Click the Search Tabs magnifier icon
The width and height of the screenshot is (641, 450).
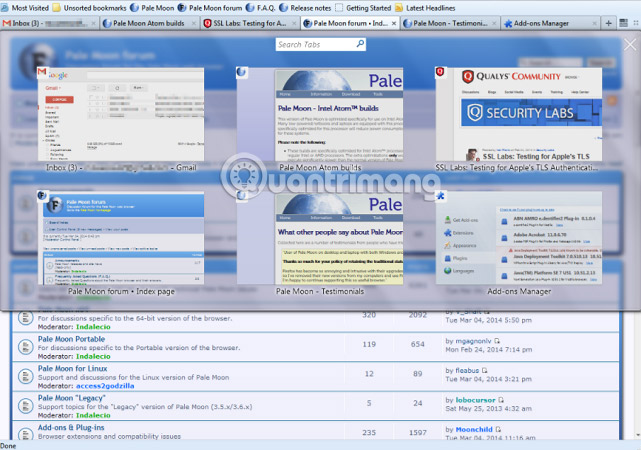359,45
